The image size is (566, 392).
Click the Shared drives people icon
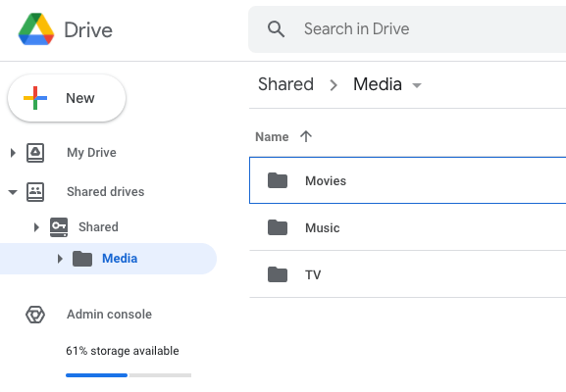click(x=35, y=191)
